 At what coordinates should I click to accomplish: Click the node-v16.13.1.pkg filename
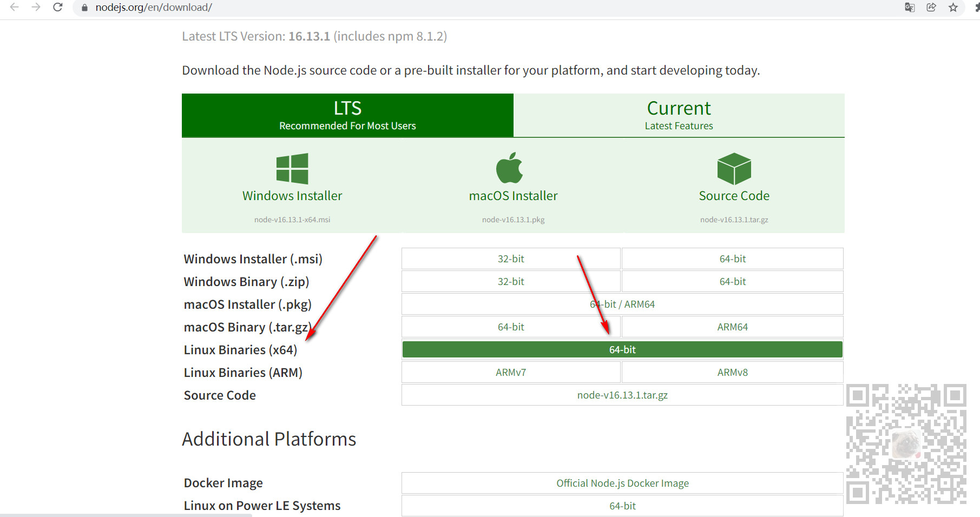pos(514,220)
